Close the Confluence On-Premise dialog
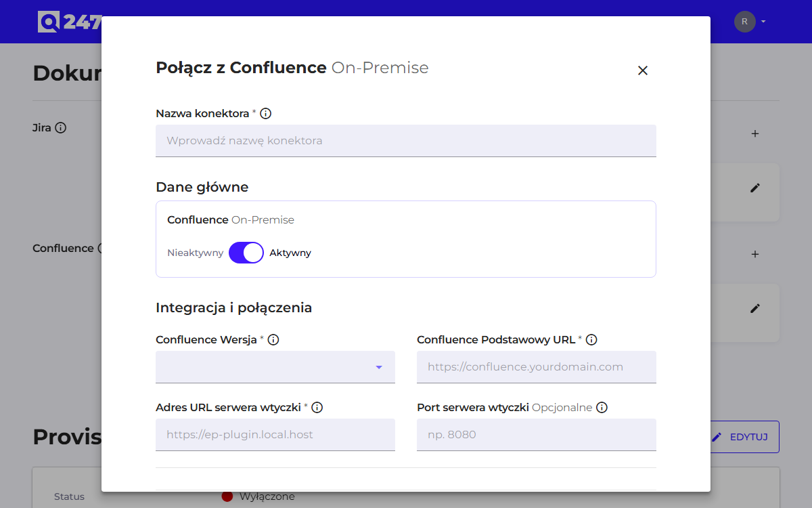This screenshot has width=812, height=508. click(x=643, y=70)
